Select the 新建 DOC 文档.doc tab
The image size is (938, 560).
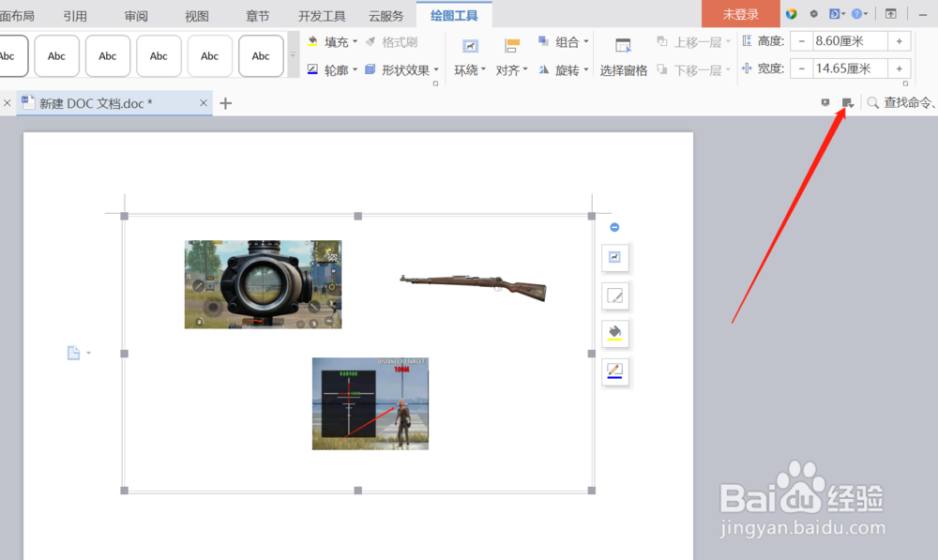pos(114,103)
